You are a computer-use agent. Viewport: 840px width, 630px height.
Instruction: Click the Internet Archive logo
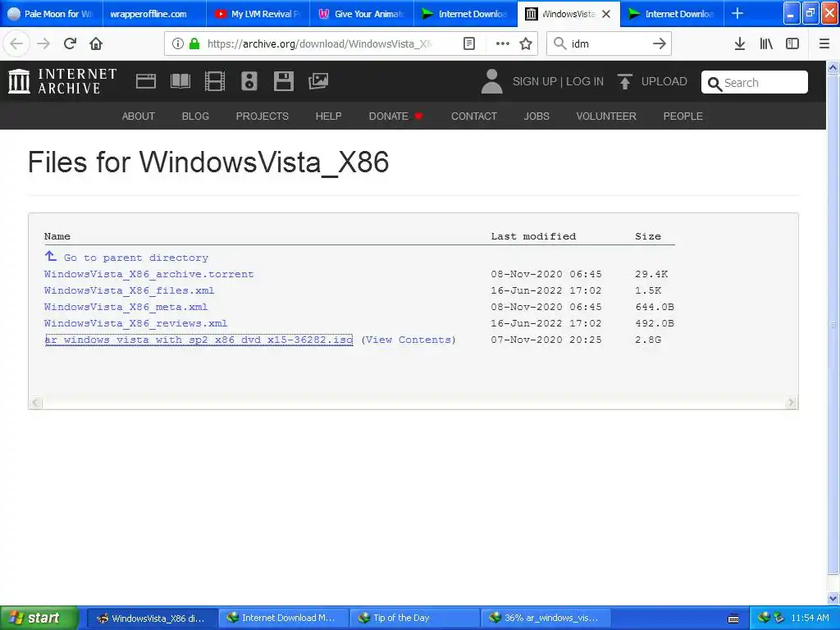point(62,81)
